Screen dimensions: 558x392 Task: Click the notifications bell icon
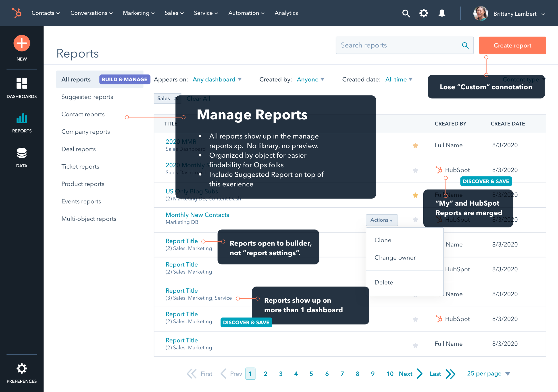[x=442, y=13]
